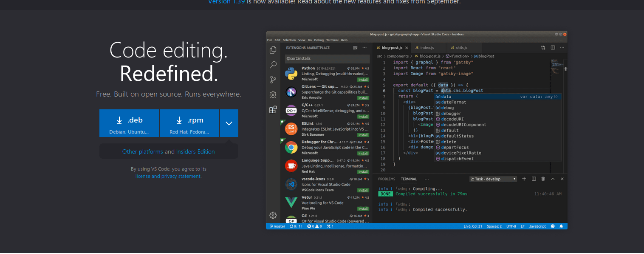Open the File menu

click(x=270, y=40)
